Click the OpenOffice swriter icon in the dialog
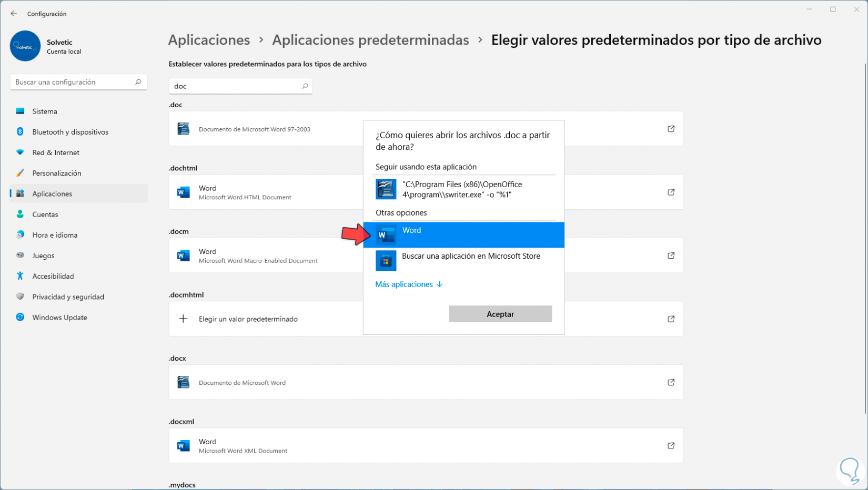Viewport: 868px width, 490px height. (386, 189)
